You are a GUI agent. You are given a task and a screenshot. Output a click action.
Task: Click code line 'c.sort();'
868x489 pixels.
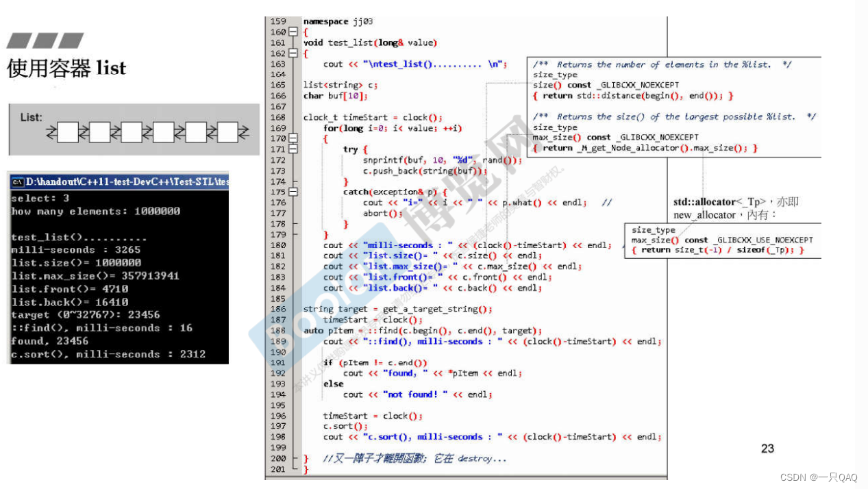345,426
